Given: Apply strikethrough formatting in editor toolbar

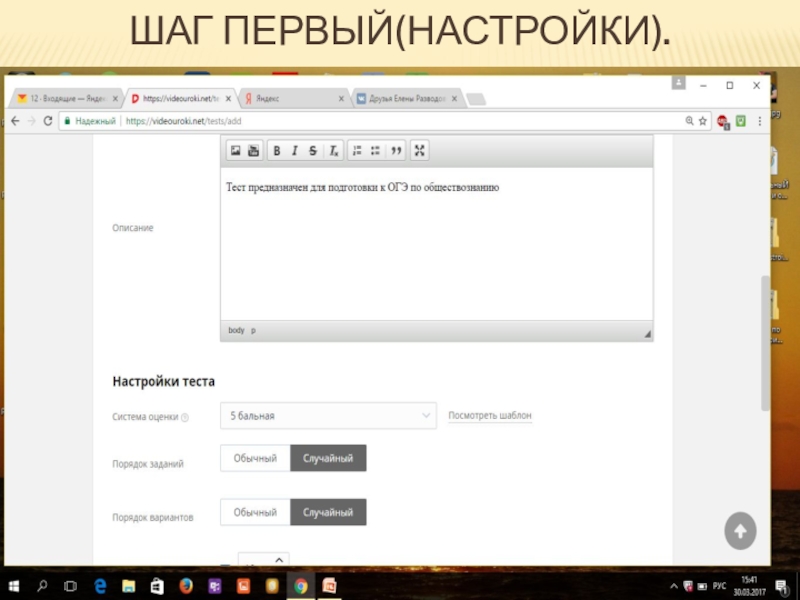Looking at the screenshot, I should click(x=313, y=151).
